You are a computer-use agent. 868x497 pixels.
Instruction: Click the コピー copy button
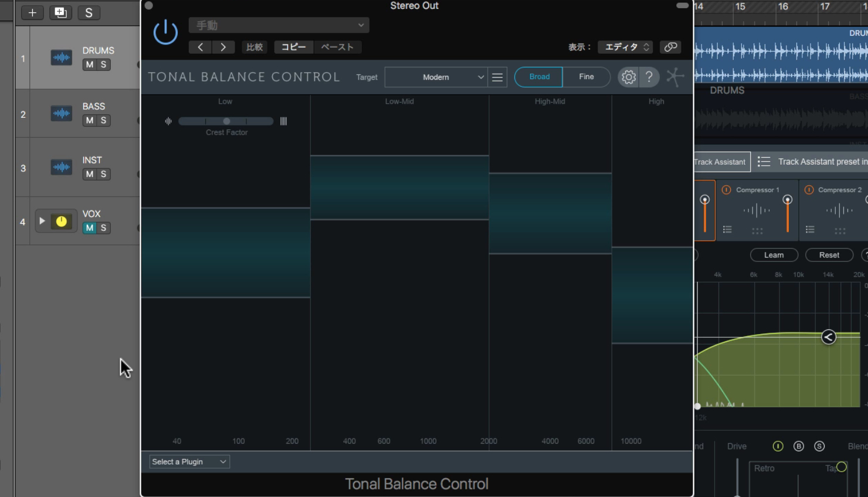[294, 47]
